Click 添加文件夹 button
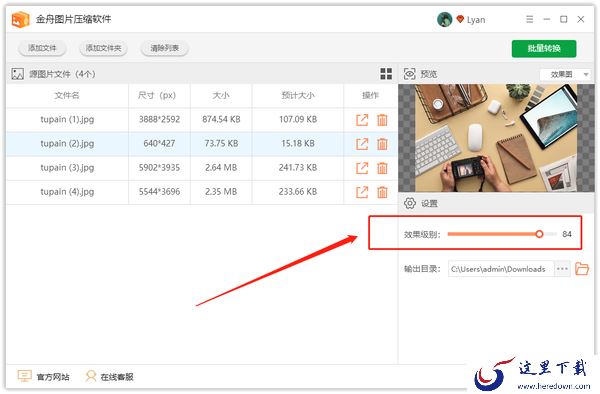This screenshot has height=394, width=600. point(103,48)
